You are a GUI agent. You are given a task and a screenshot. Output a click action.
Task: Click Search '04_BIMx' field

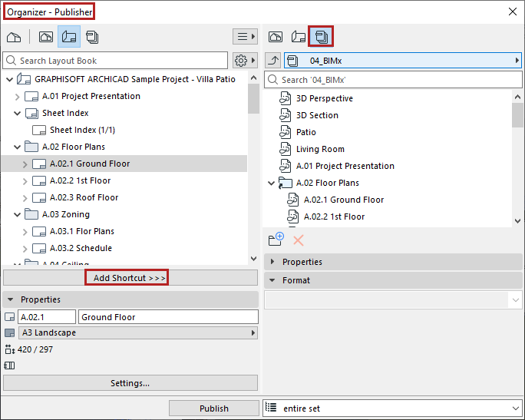(x=393, y=80)
